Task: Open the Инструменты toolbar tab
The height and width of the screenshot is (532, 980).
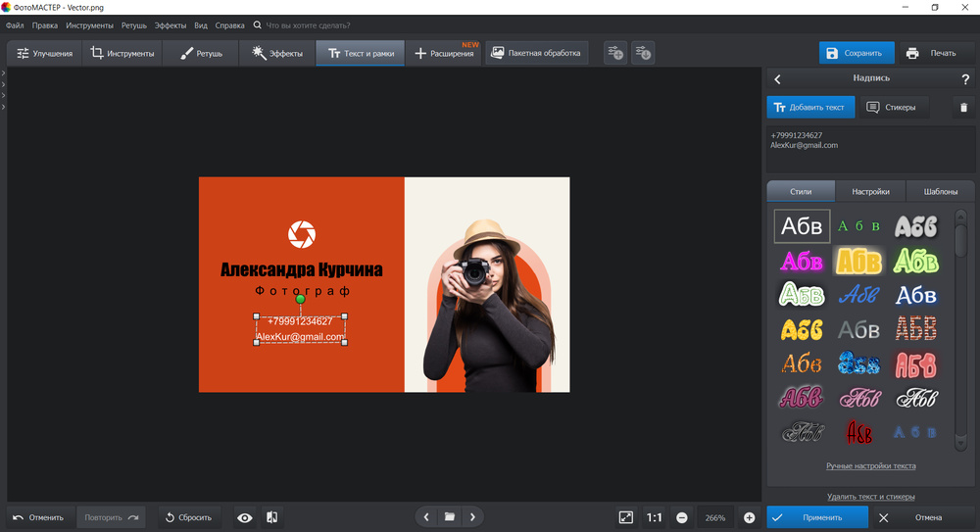Action: 122,53
